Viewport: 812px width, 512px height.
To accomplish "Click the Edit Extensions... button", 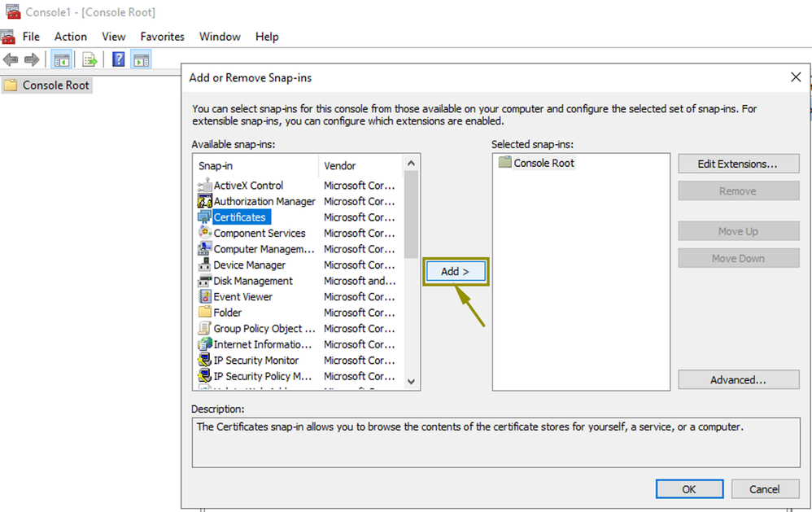I will [x=737, y=164].
